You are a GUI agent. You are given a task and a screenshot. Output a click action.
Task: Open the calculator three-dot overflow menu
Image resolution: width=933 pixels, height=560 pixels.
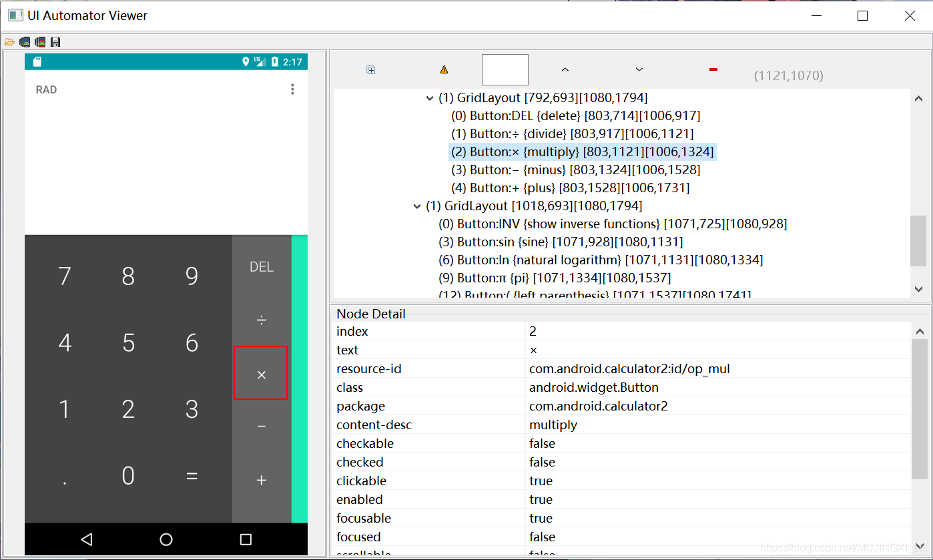click(292, 89)
